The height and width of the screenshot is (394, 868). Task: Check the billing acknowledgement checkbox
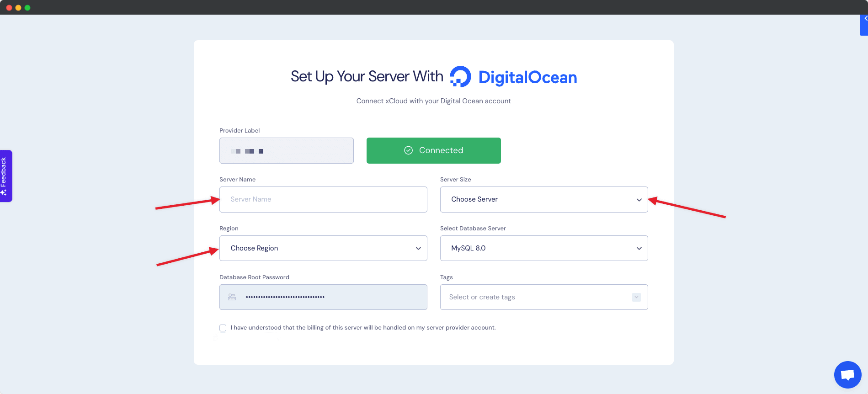[x=223, y=328]
